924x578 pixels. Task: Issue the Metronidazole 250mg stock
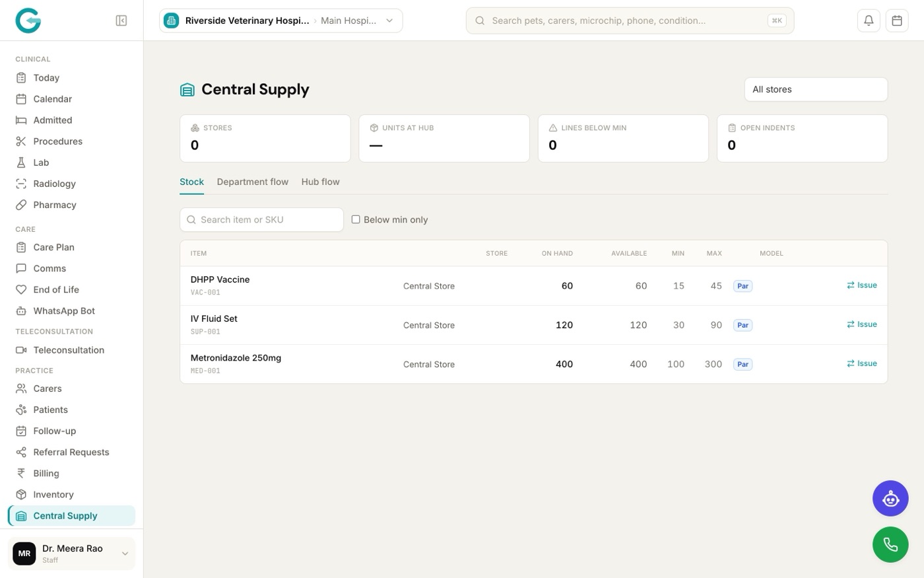[x=862, y=363]
